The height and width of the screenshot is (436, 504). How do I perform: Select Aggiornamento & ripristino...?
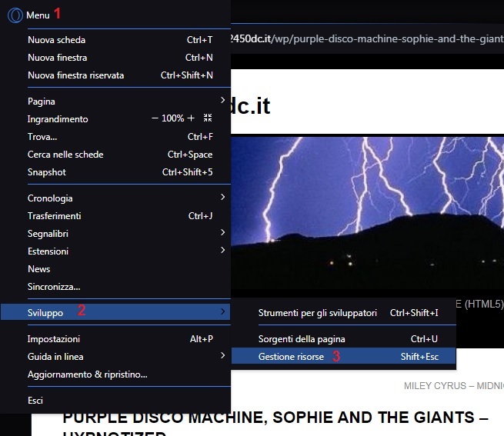coord(115,374)
